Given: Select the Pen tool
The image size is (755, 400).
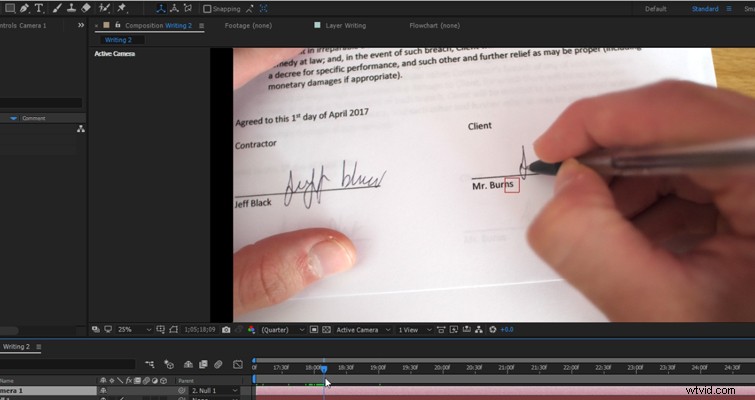Looking at the screenshot, I should tap(25, 8).
